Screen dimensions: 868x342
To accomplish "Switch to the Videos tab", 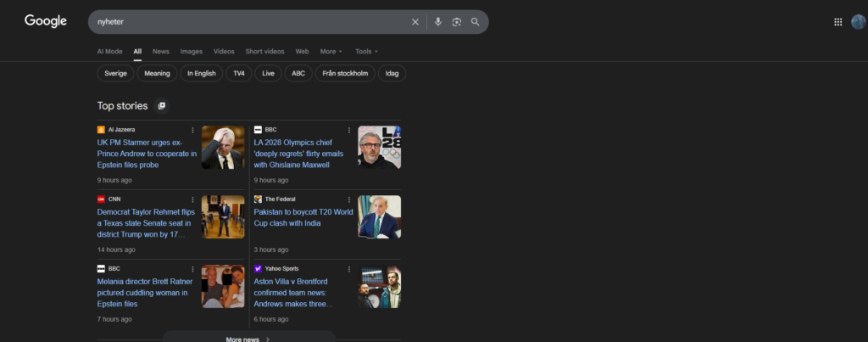I will (x=224, y=52).
